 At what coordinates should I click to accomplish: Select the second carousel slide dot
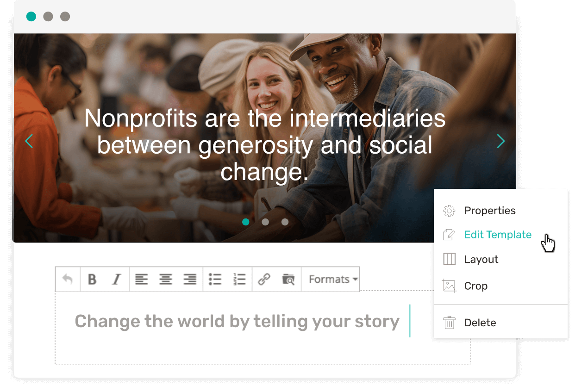[x=265, y=222]
